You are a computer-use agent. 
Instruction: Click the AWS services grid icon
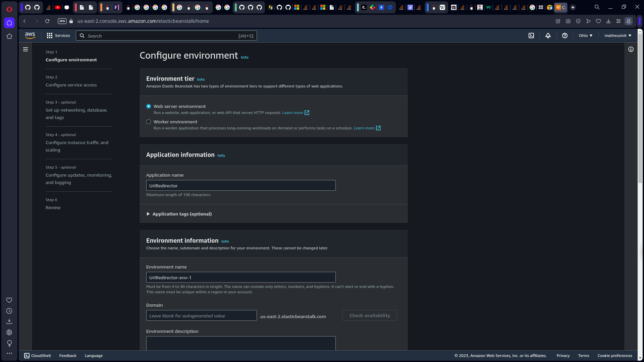49,35
